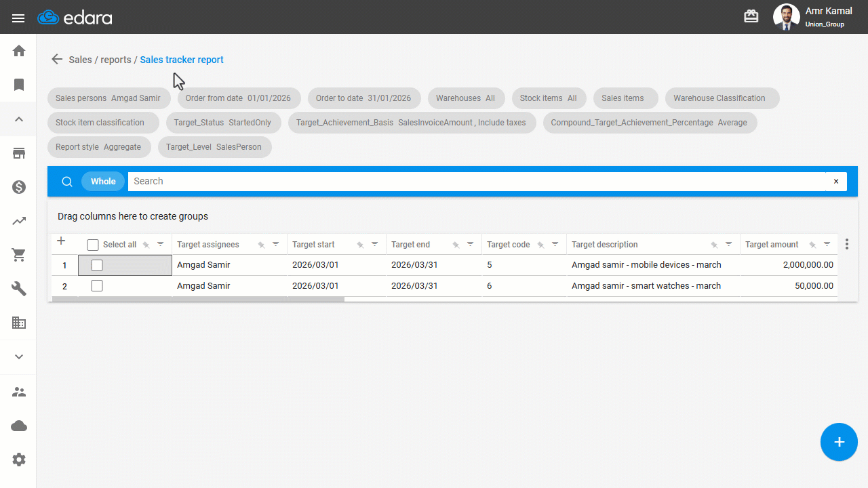868x488 pixels.
Task: Open filter menu for Target amount column
Action: (x=827, y=244)
